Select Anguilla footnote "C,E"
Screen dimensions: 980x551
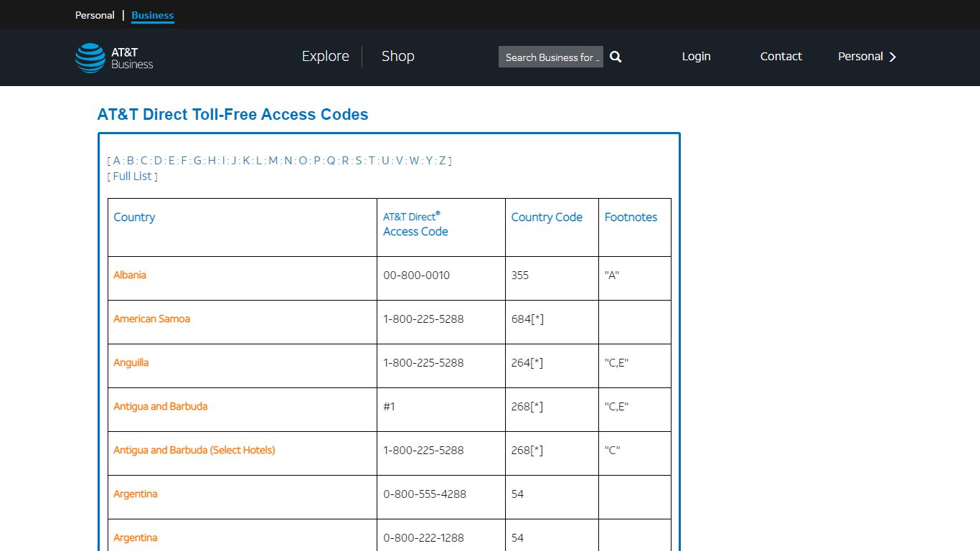tap(616, 362)
